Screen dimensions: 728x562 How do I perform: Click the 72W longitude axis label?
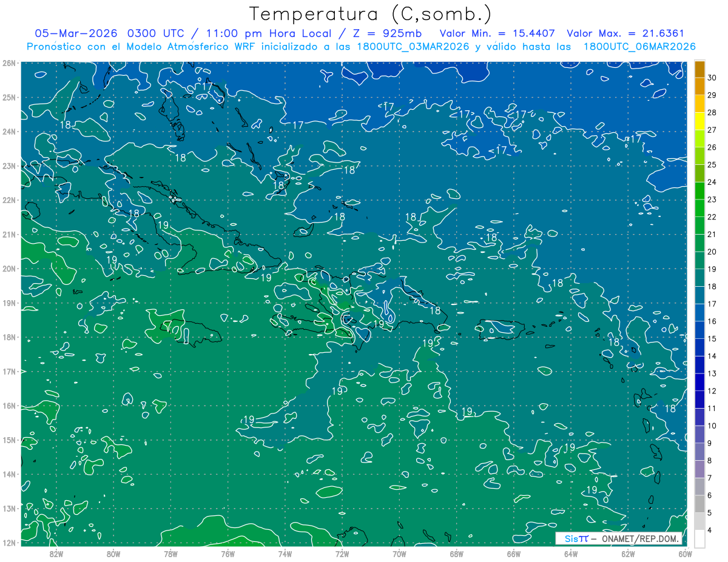click(x=342, y=554)
